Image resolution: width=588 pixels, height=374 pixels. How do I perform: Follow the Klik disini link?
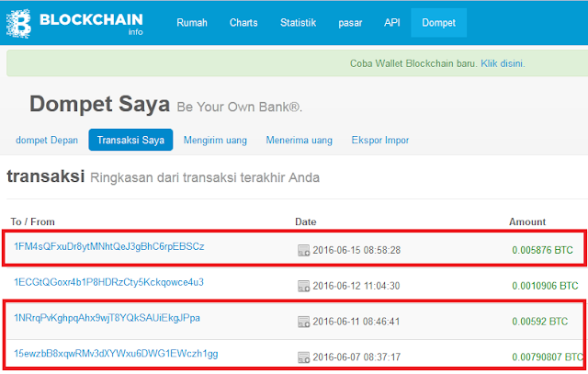[503, 63]
